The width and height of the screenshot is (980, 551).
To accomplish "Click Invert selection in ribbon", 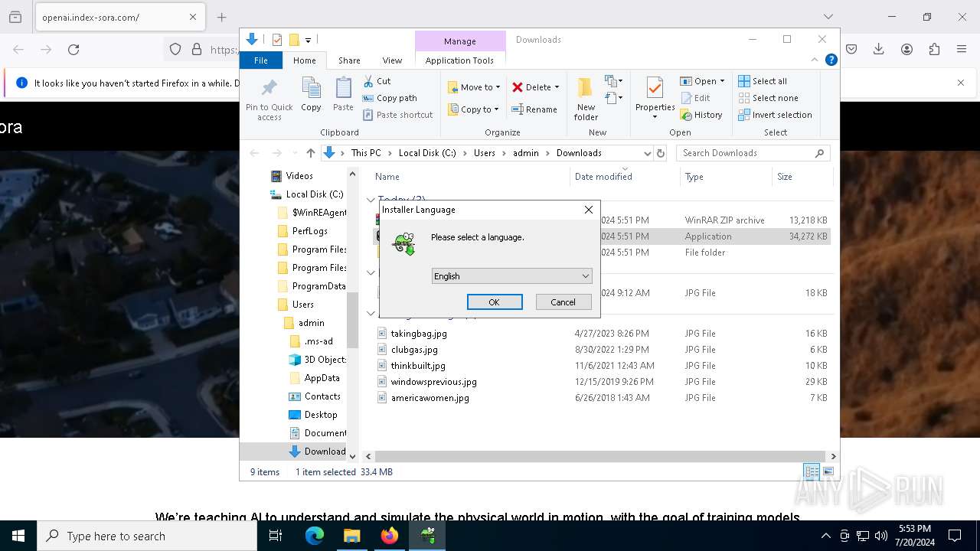I will point(775,115).
